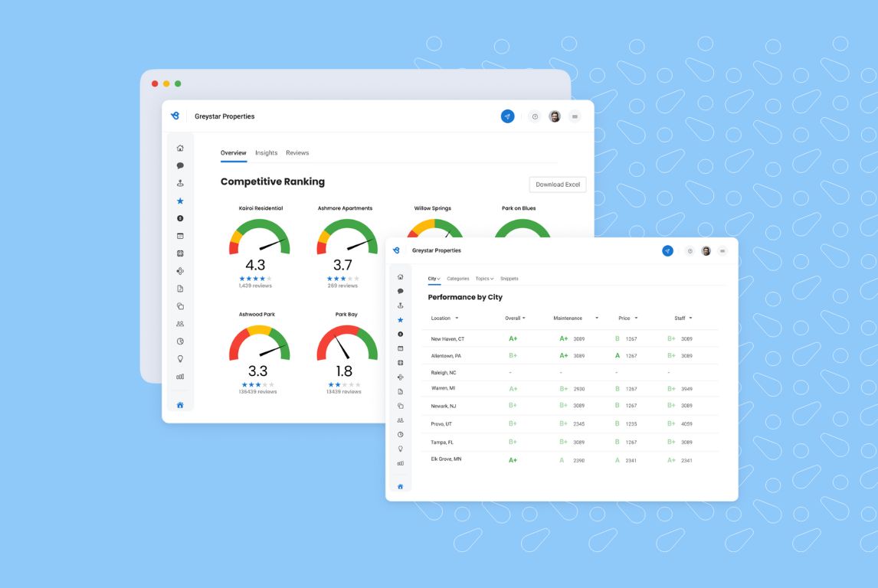878x588 pixels.
Task: Open chat bubble icon in Competitive Ranking sidebar
Action: (180, 165)
